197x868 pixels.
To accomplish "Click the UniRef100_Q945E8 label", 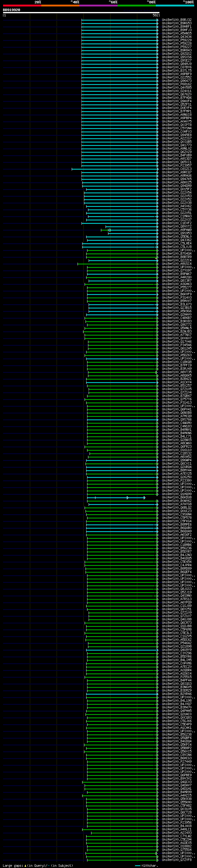I will (177, 135).
